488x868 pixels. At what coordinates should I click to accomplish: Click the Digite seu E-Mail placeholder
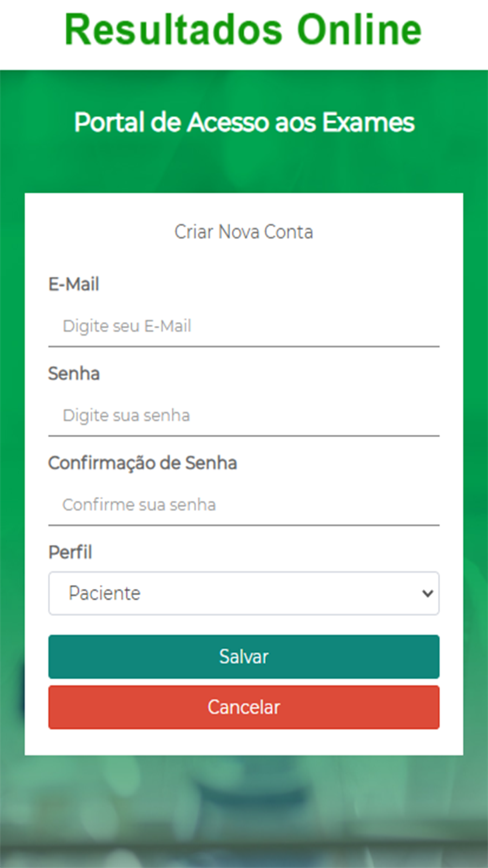click(x=127, y=326)
